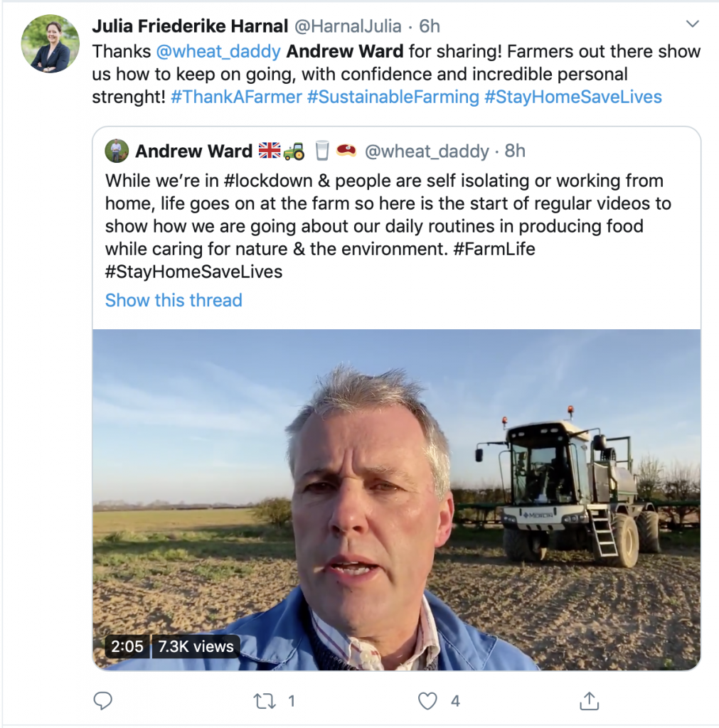Image resolution: width=719 pixels, height=728 pixels.
Task: Click the quoted tweet's 8h timestamp
Action: click(x=515, y=151)
